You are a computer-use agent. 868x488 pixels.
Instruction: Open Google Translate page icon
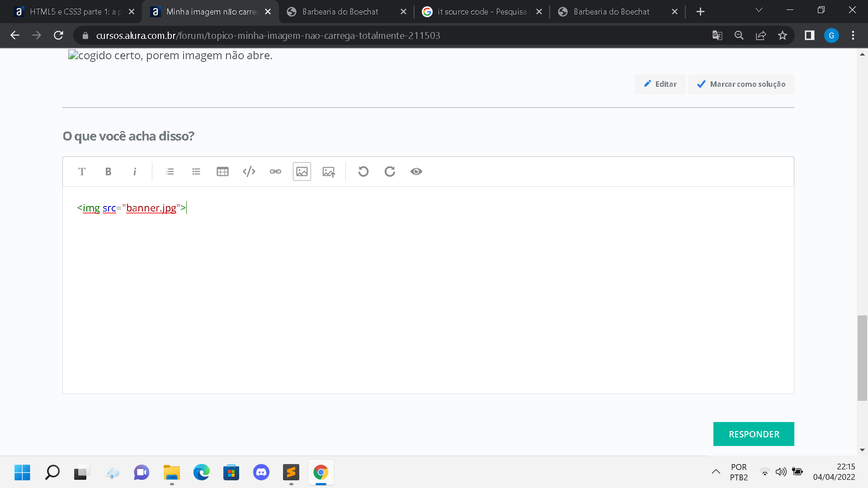(717, 35)
